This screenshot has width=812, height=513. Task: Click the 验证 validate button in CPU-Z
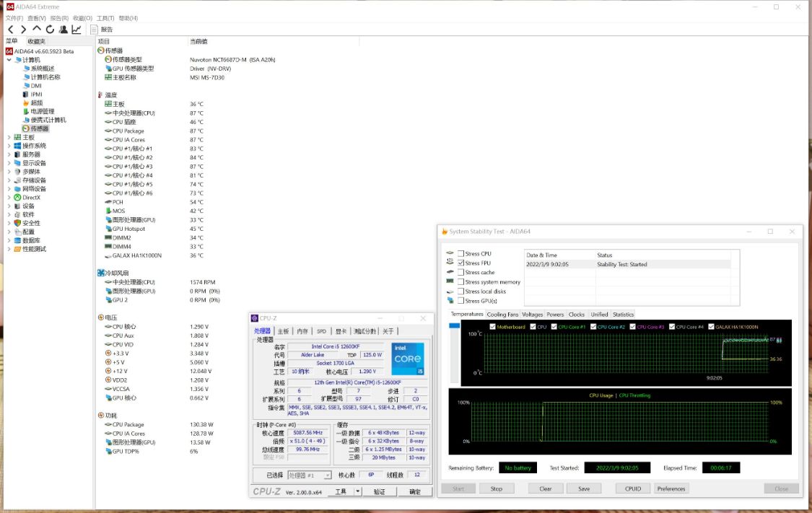tap(381, 491)
